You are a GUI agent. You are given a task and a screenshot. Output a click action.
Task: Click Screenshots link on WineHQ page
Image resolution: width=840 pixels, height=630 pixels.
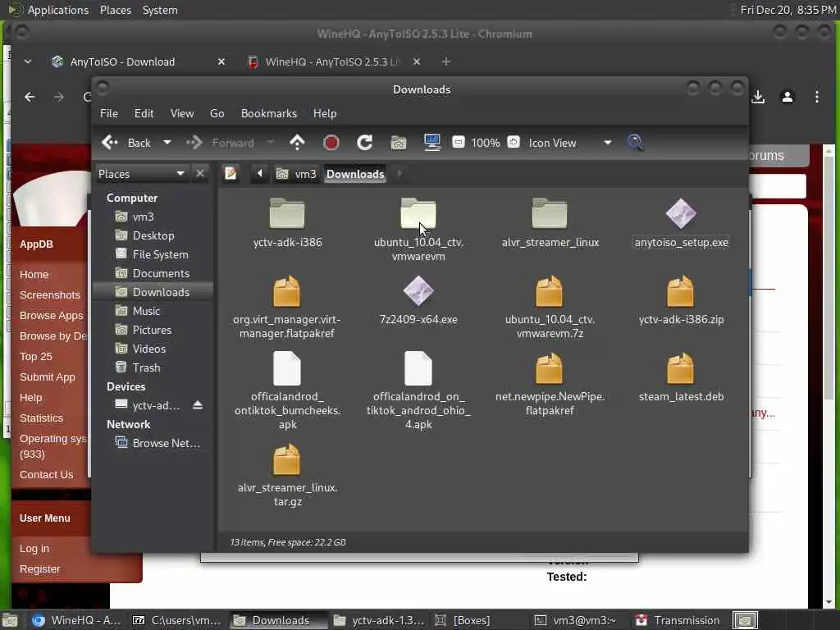point(50,294)
